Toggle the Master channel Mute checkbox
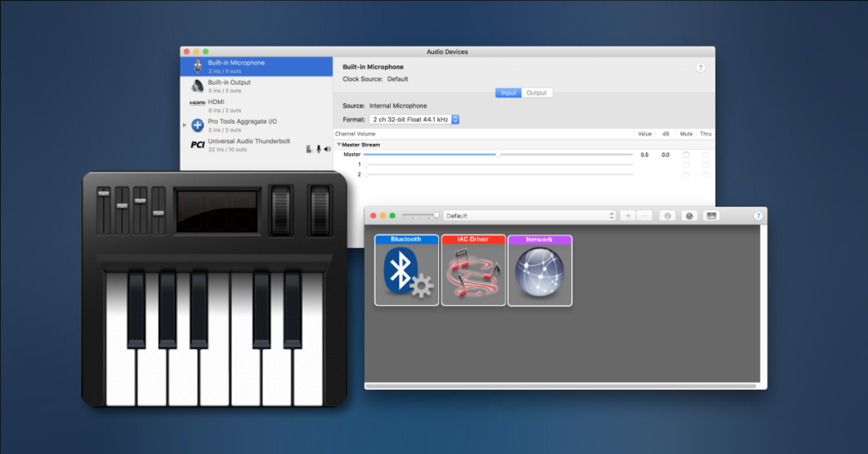The height and width of the screenshot is (454, 868). pos(686,155)
